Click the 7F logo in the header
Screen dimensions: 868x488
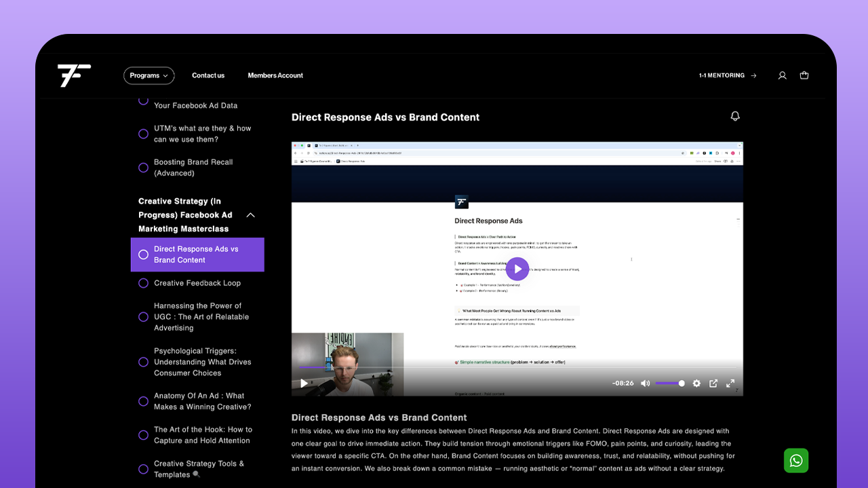[74, 75]
